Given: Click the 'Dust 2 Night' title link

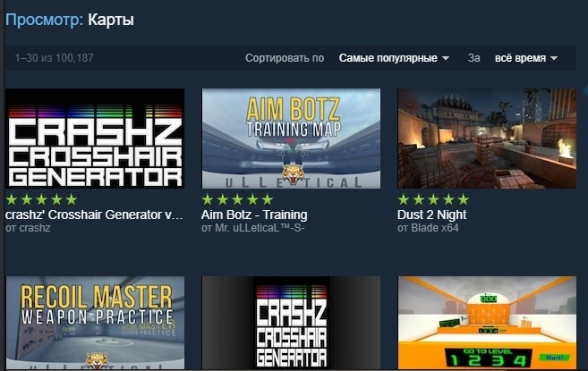Looking at the screenshot, I should (x=432, y=215).
